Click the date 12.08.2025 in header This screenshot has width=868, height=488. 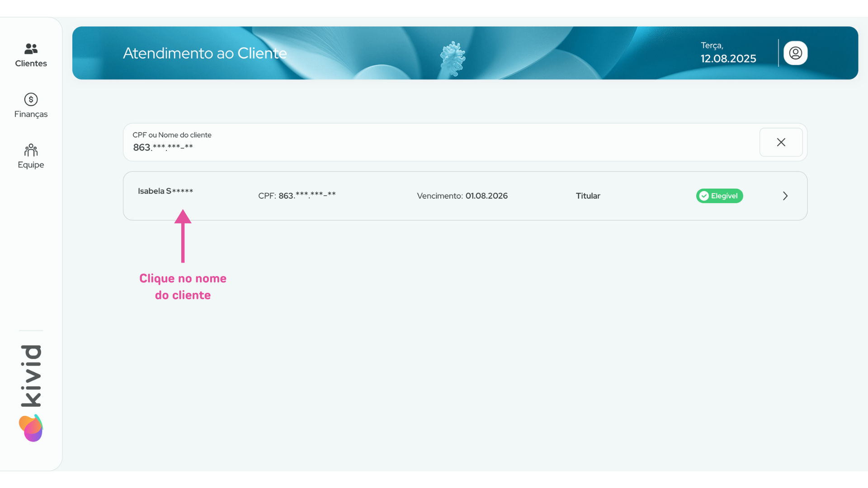[x=728, y=59]
